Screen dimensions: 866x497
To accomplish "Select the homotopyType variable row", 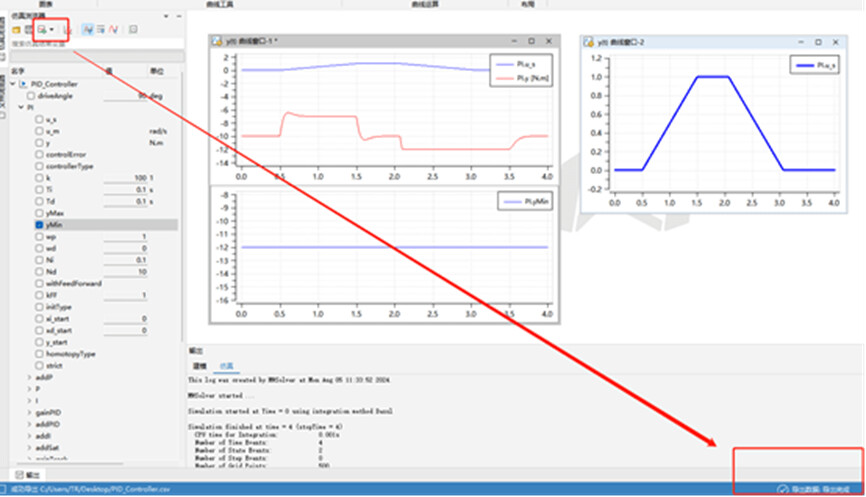I will coord(71,354).
